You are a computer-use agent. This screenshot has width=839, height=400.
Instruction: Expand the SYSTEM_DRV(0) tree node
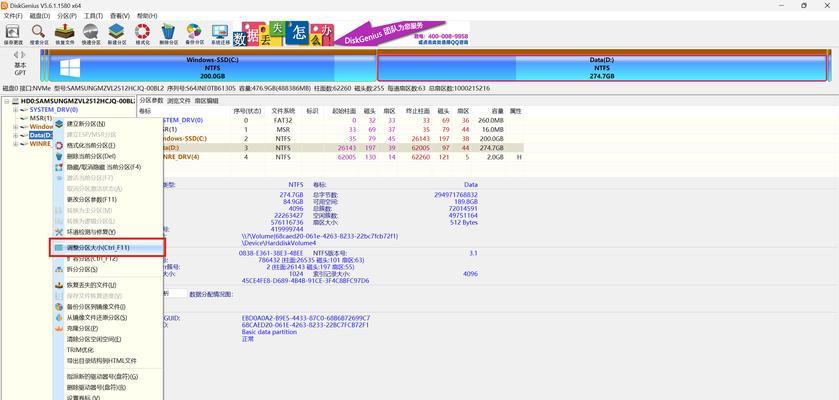click(15, 110)
